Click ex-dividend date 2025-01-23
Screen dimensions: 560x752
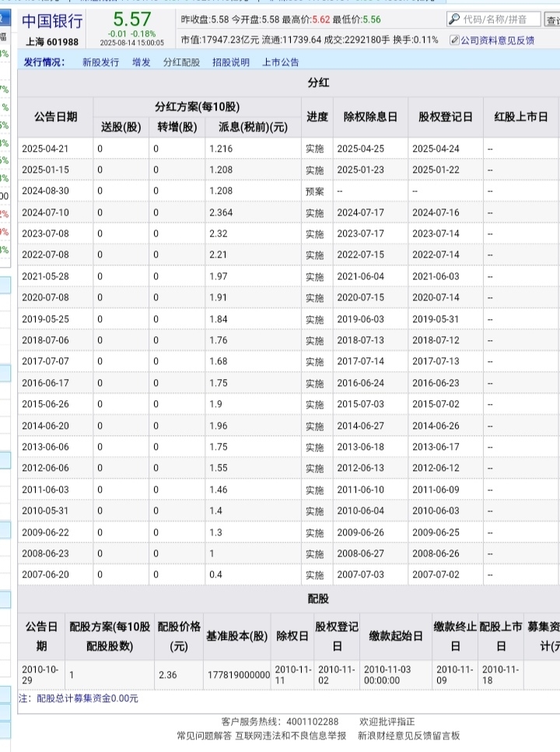click(x=361, y=170)
